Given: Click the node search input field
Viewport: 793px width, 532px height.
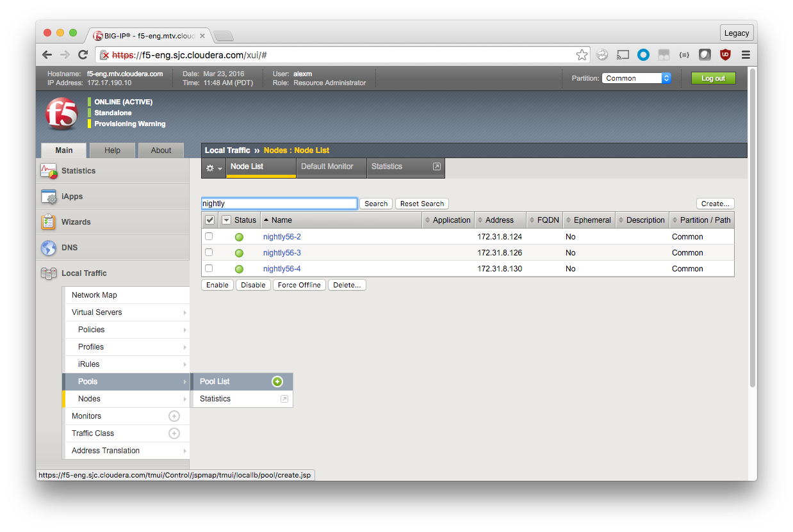Looking at the screenshot, I should coord(279,204).
